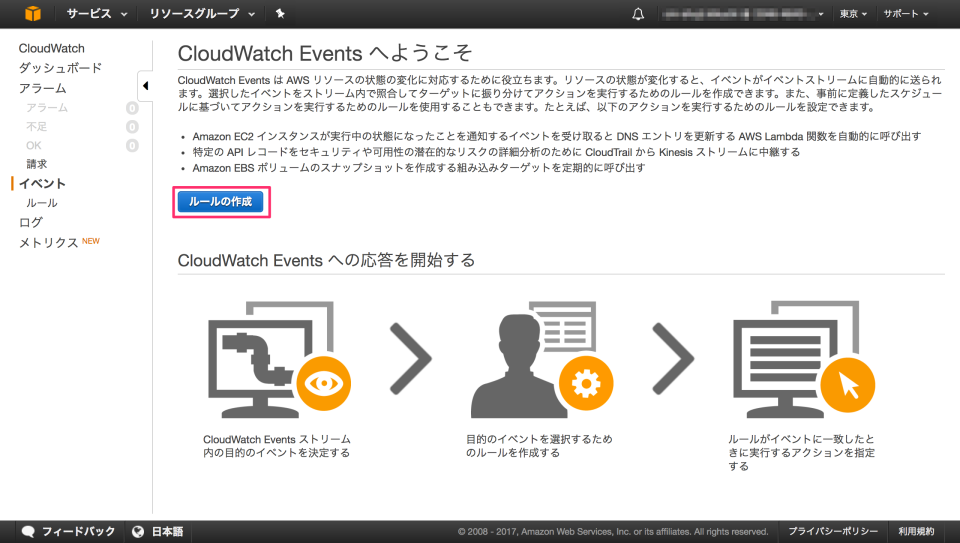Image resolution: width=960 pixels, height=543 pixels.
Task: Open ルール under イベント
Action: (42, 203)
